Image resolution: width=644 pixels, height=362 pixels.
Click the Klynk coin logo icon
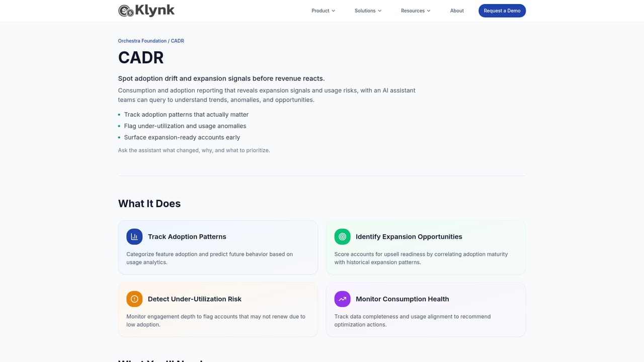point(126,11)
